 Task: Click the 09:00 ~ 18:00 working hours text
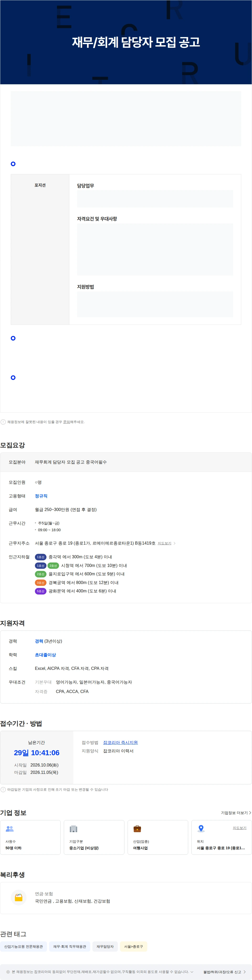(x=49, y=530)
